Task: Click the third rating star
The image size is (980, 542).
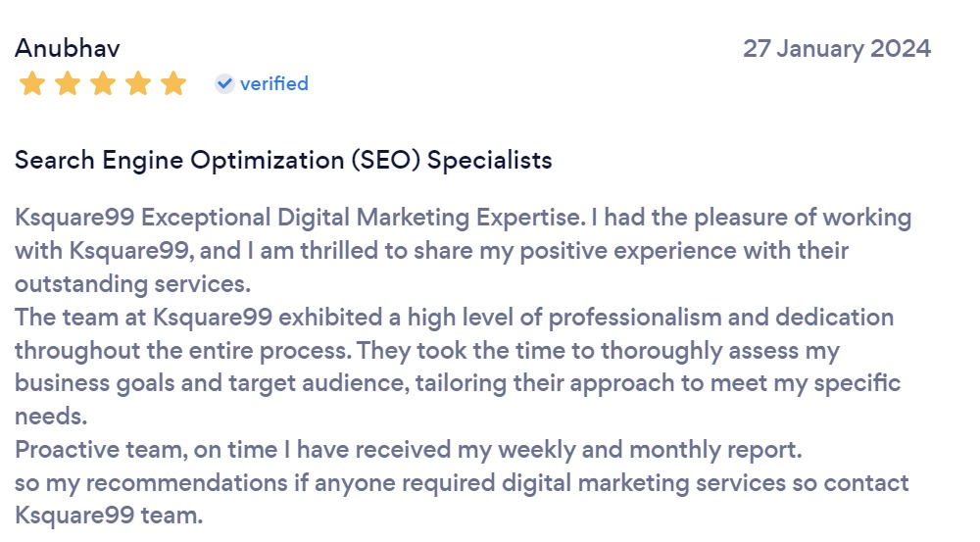Action: 103,84
